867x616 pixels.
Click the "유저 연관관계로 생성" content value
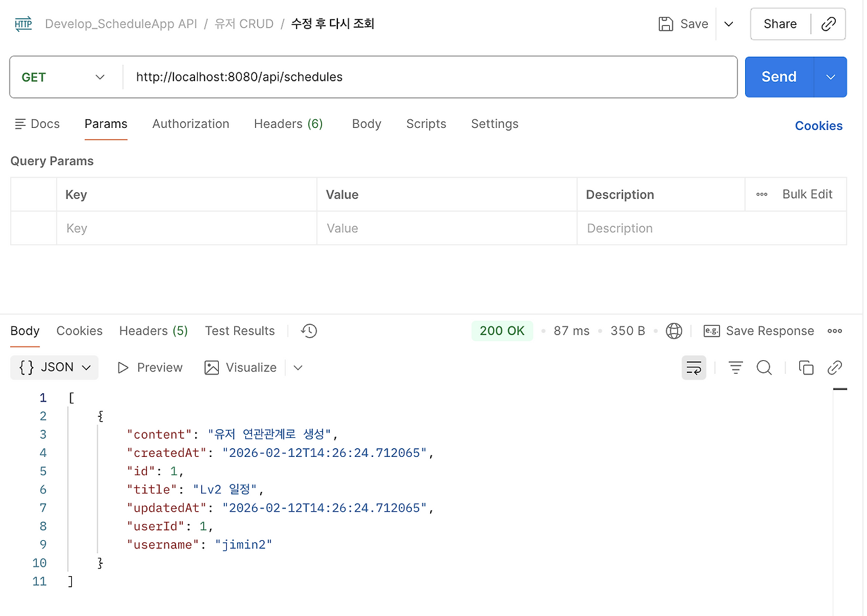tap(269, 435)
